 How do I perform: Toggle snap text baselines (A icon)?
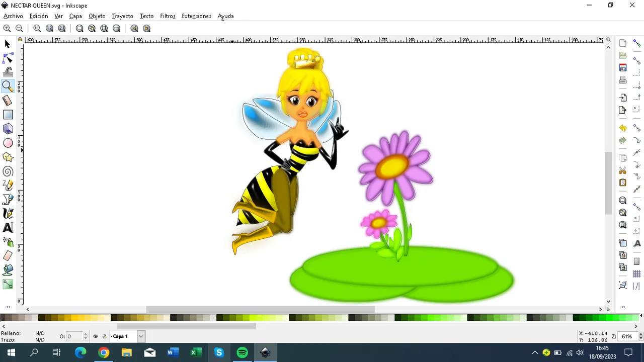[x=636, y=243]
